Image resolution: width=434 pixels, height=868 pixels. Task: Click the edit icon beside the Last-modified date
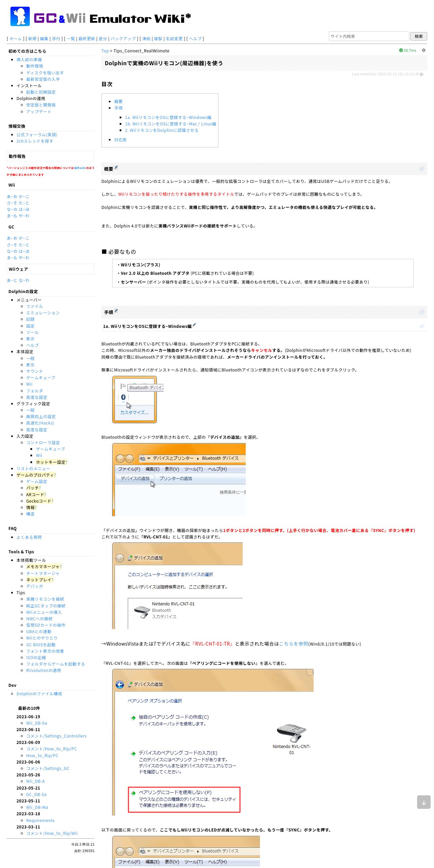(422, 74)
